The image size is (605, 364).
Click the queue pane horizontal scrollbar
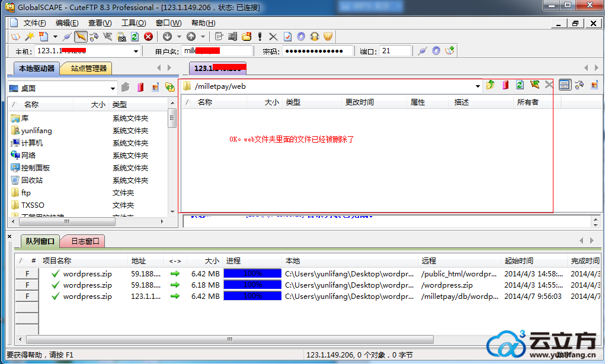tap(229, 340)
